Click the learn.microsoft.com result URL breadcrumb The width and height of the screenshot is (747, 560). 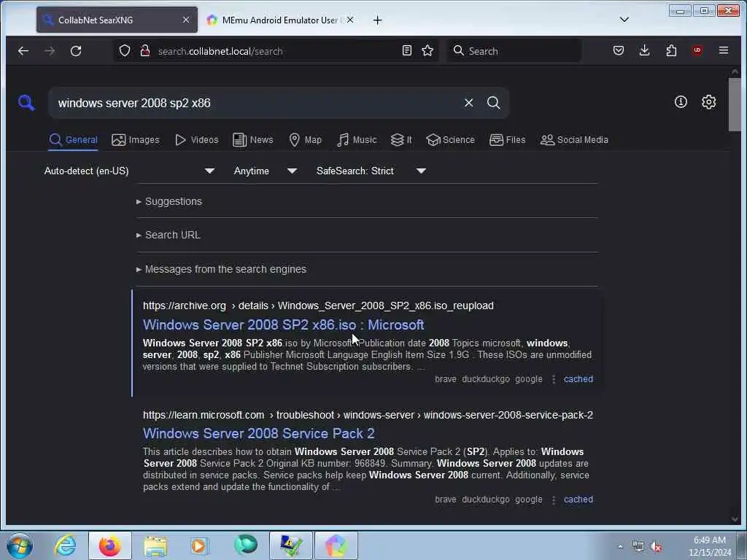[368, 415]
